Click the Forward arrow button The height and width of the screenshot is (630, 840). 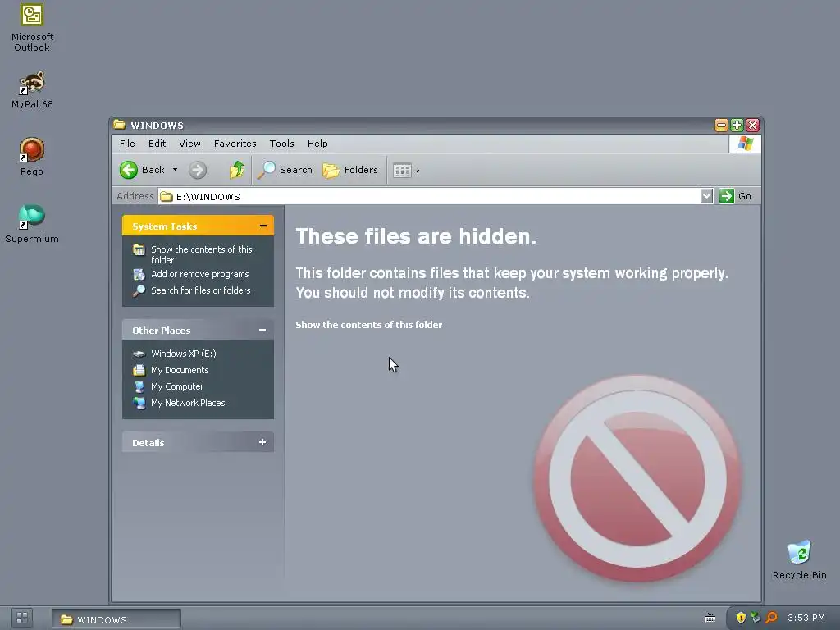pyautogui.click(x=198, y=171)
